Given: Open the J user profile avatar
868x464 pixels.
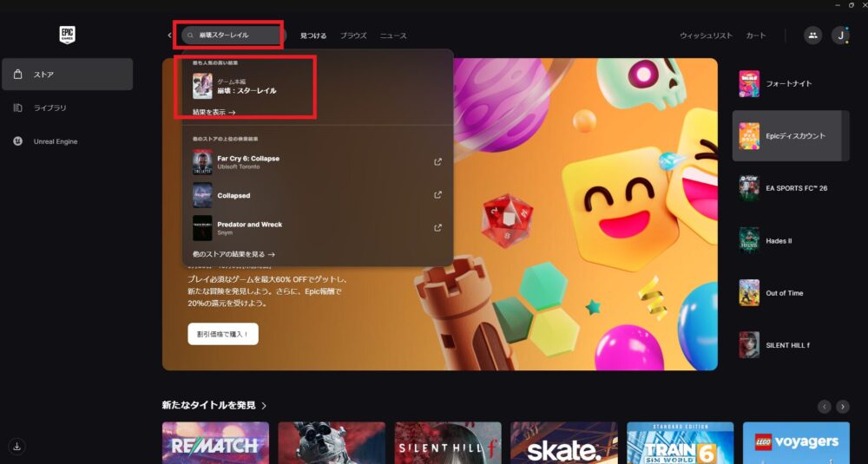Looking at the screenshot, I should point(840,36).
